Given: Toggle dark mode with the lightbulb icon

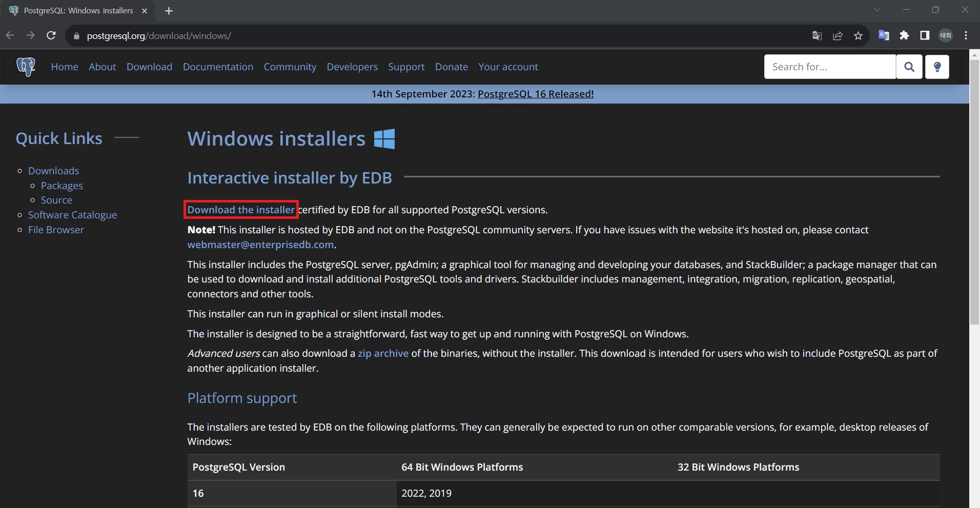Looking at the screenshot, I should [x=937, y=67].
